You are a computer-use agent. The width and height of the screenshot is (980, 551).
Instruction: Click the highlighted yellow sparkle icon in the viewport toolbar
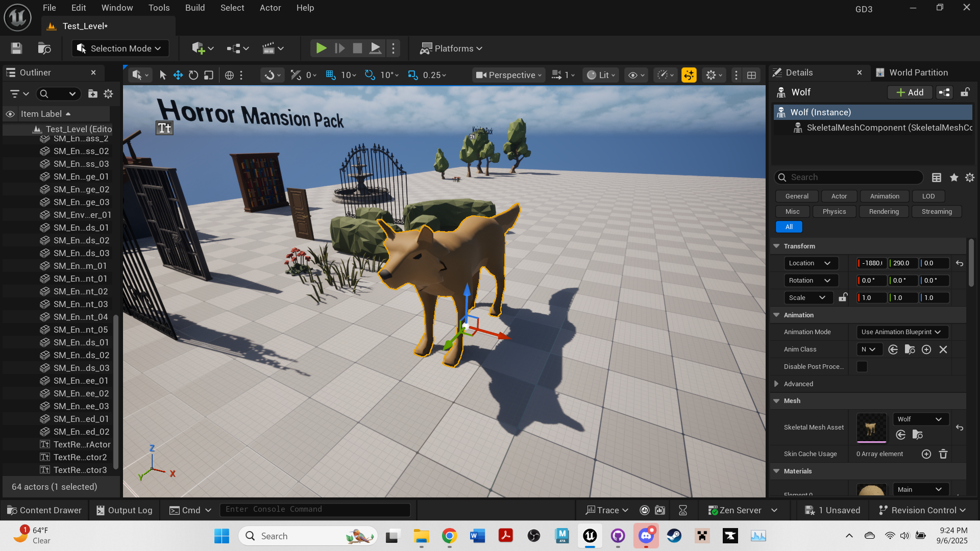(689, 76)
